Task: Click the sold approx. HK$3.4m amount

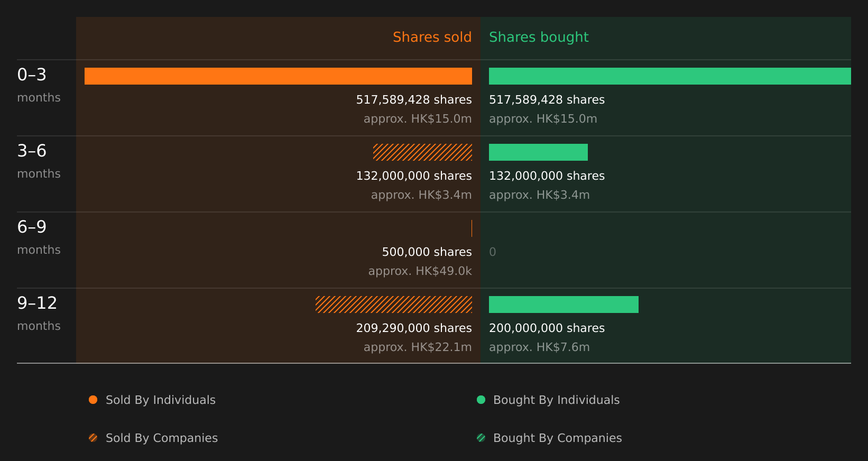Action: pyautogui.click(x=421, y=195)
